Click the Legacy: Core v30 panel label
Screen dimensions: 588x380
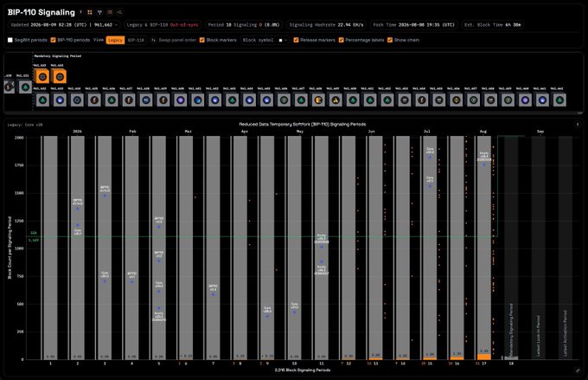pos(25,125)
